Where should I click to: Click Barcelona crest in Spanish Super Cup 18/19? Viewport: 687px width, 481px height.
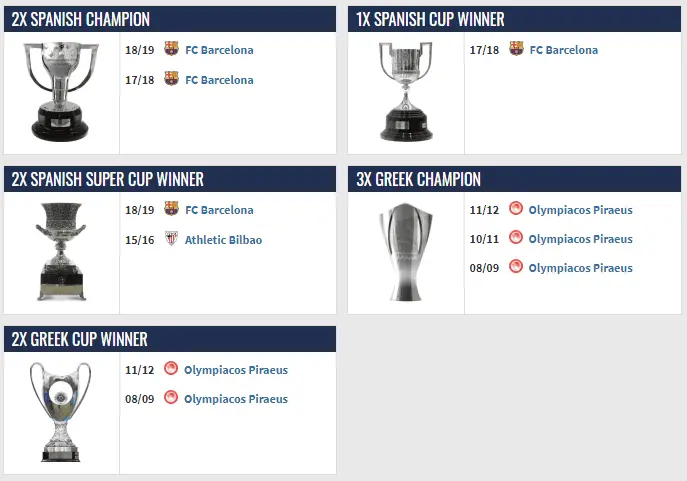(x=171, y=210)
